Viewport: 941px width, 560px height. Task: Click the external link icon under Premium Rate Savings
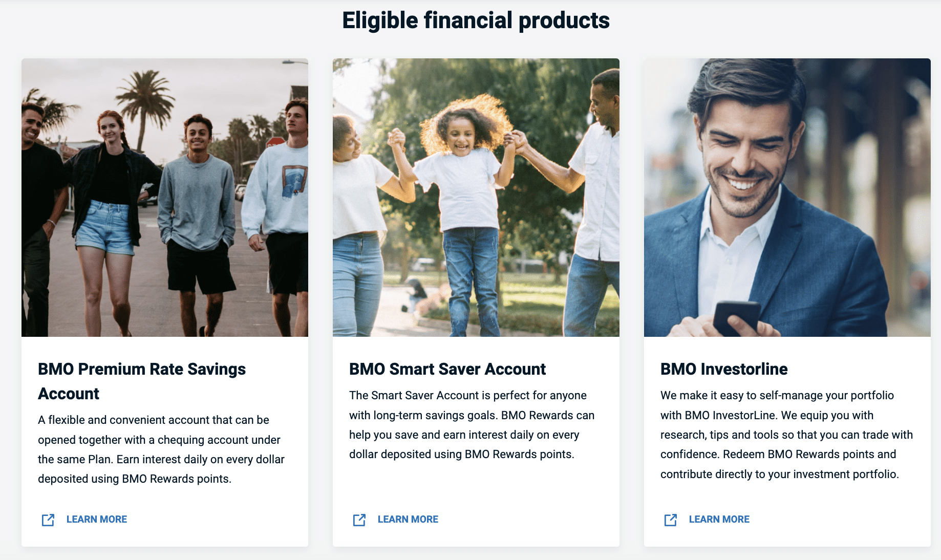[48, 520]
